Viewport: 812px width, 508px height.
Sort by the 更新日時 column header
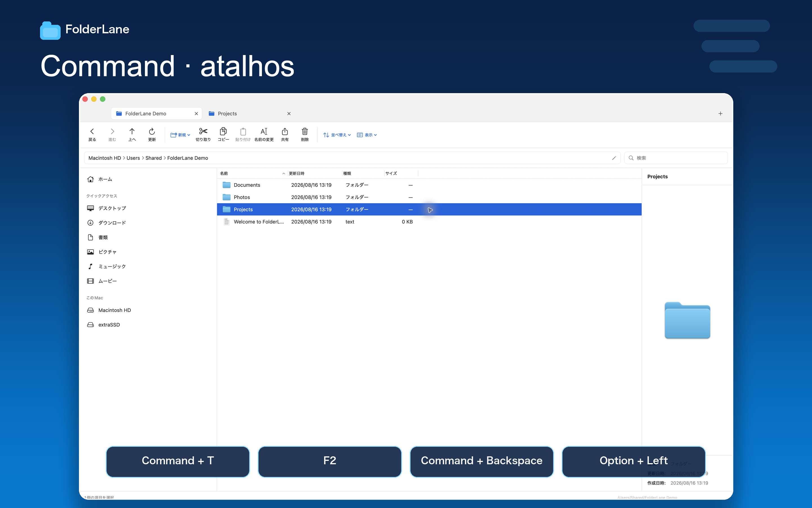coord(315,173)
